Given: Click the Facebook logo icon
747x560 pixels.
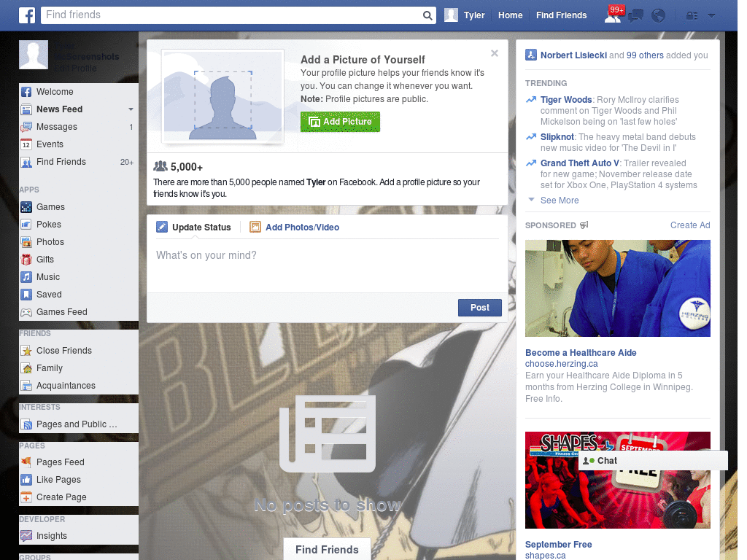Looking at the screenshot, I should (x=27, y=15).
